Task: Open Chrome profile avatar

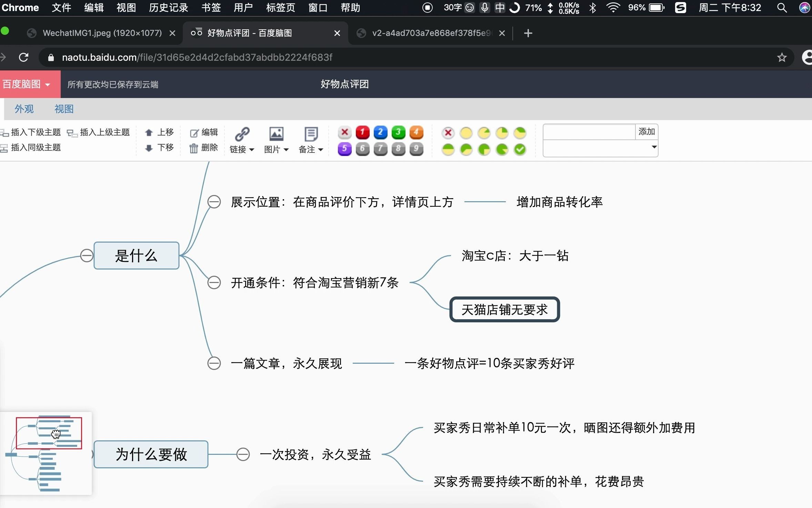Action: tap(807, 57)
